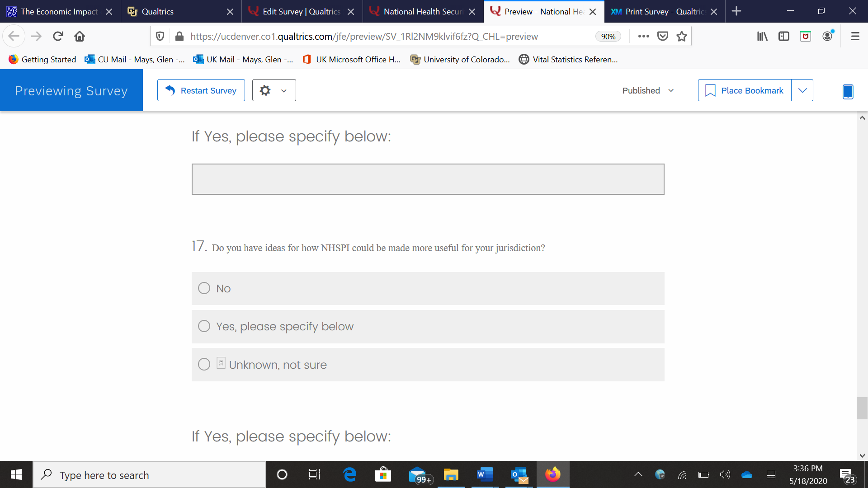Viewport: 868px width, 488px height.
Task: Open Firefox account profile icon
Action: (x=827, y=36)
